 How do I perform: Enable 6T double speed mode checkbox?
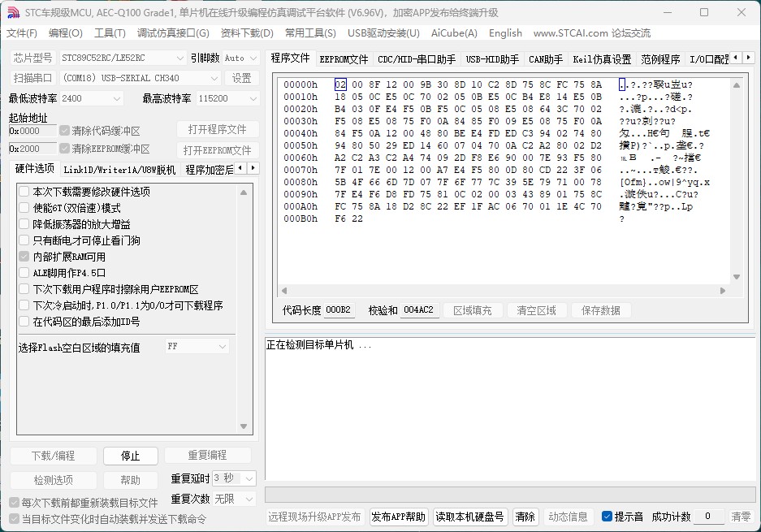[x=24, y=208]
